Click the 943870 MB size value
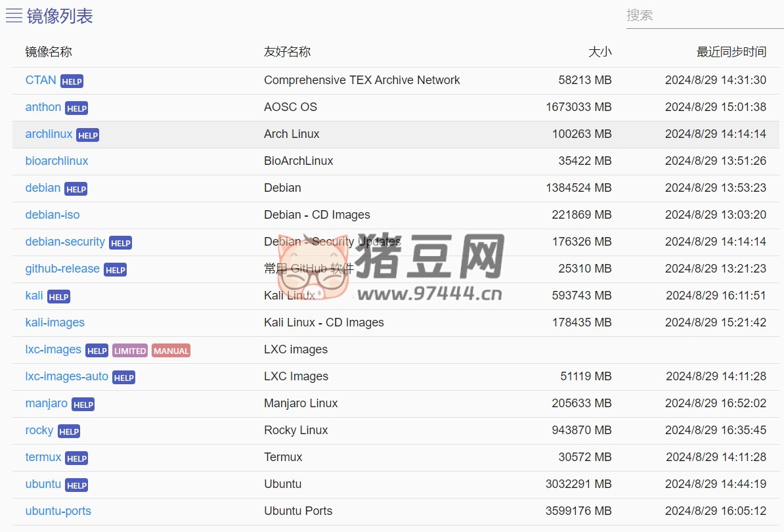Viewport: 784px width, 532px height. click(x=582, y=431)
